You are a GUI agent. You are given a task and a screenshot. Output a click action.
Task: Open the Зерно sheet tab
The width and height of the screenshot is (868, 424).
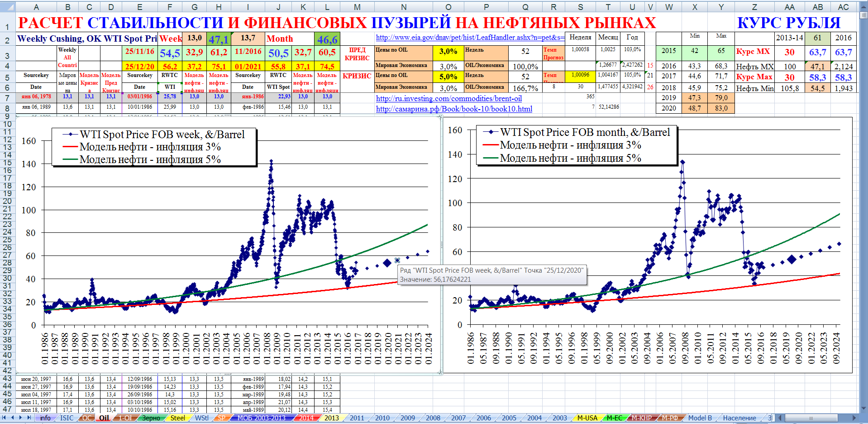(x=151, y=418)
